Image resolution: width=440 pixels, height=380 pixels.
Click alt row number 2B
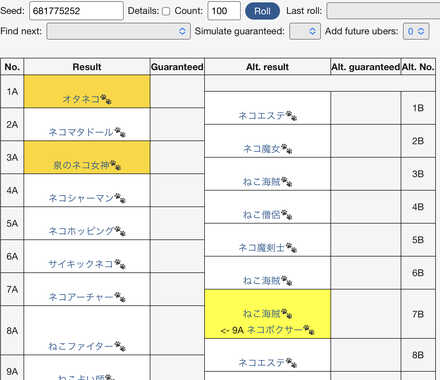point(418,141)
